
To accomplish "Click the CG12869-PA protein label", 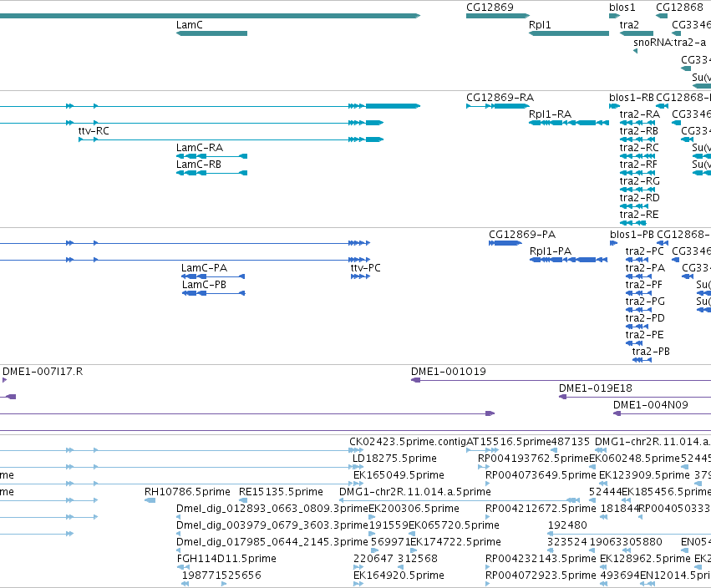I will coord(522,235).
